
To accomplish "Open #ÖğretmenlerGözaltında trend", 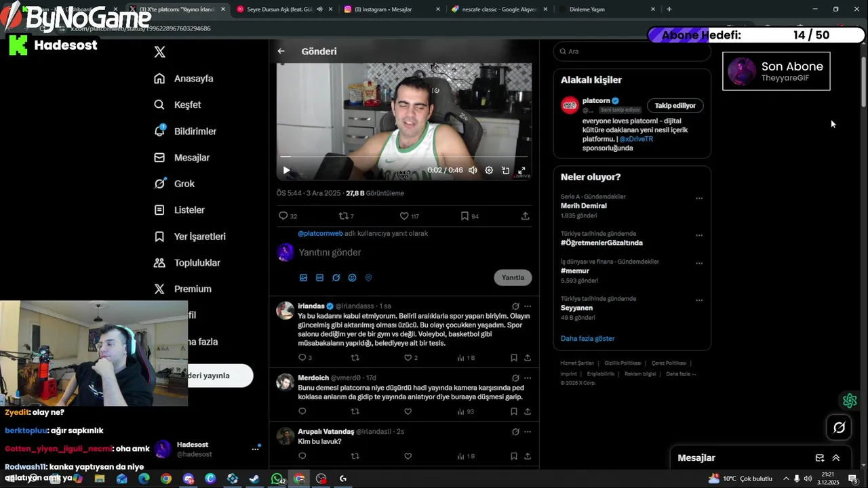I will click(601, 243).
